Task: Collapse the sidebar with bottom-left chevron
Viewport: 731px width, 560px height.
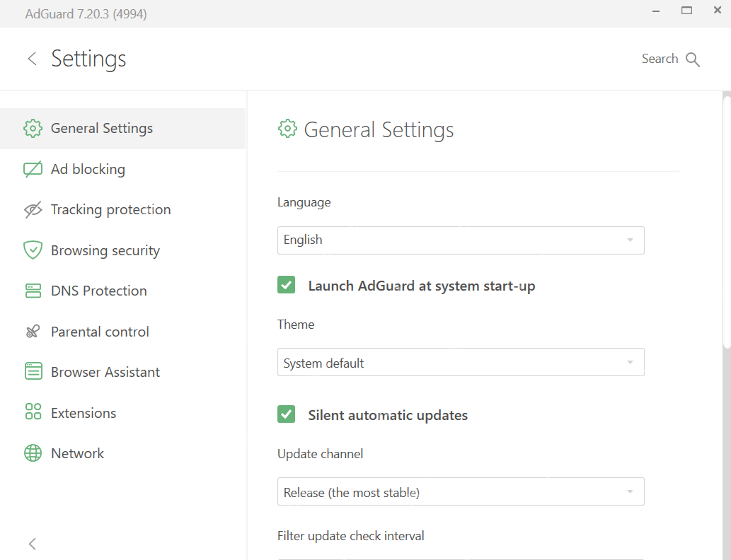Action: [x=32, y=544]
